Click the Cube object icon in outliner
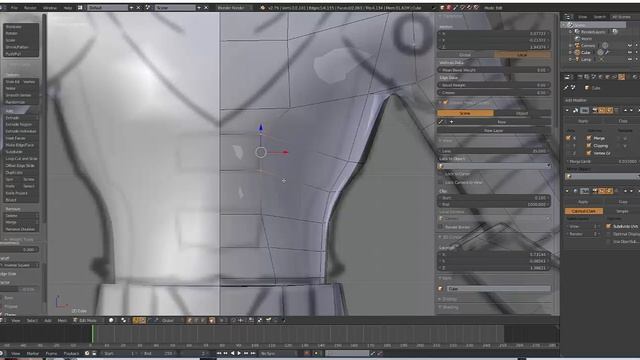640x360 pixels. click(x=577, y=52)
